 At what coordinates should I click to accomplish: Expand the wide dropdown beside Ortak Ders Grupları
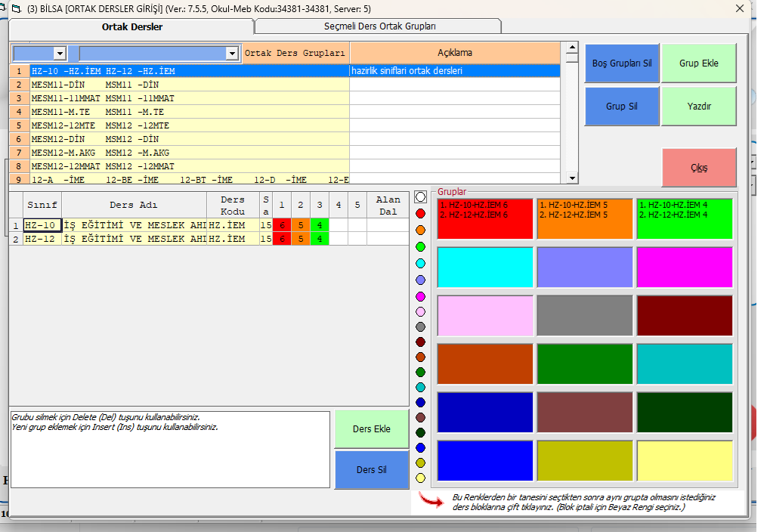tap(232, 53)
